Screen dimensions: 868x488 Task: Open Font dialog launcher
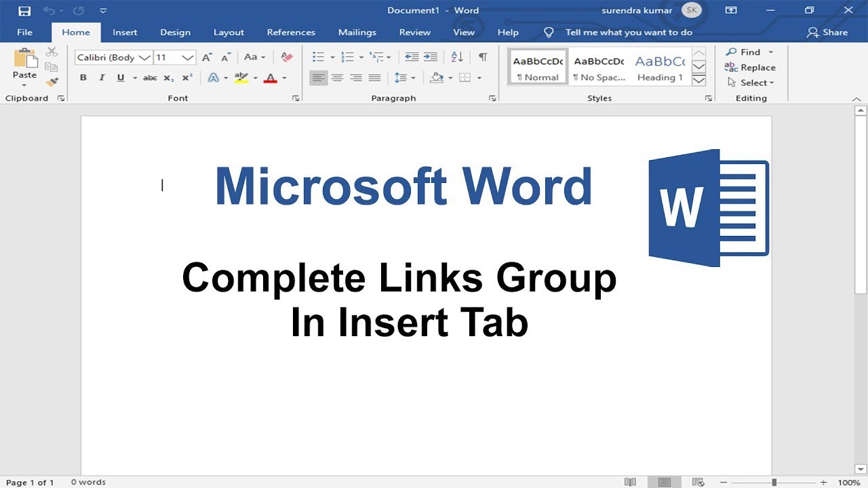coord(296,98)
